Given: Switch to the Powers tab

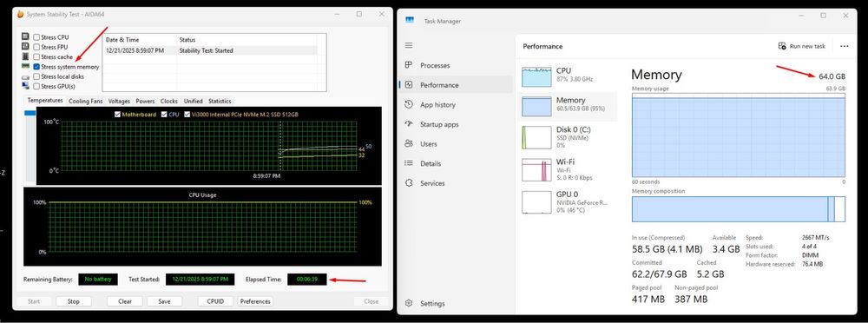Looking at the screenshot, I should [x=145, y=101].
